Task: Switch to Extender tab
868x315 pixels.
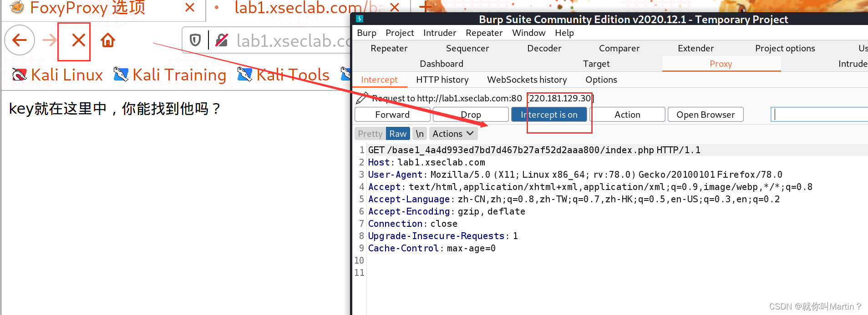Action: tap(696, 48)
